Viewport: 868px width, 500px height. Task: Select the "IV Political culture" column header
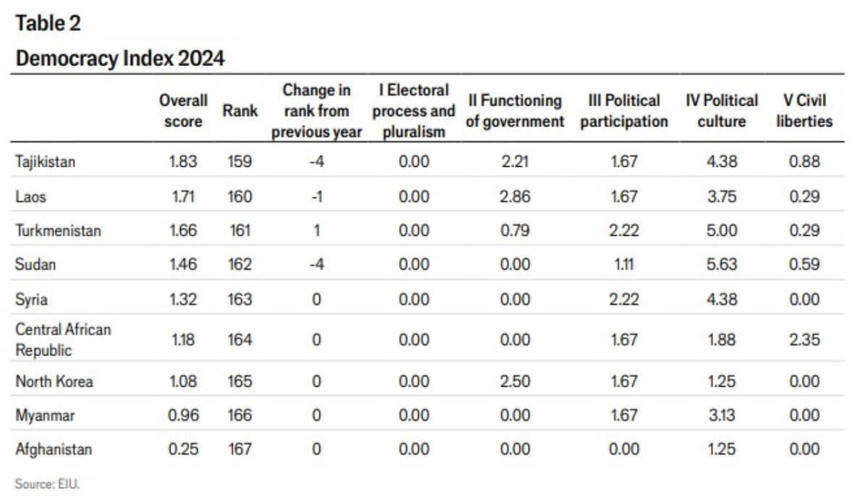point(721,111)
